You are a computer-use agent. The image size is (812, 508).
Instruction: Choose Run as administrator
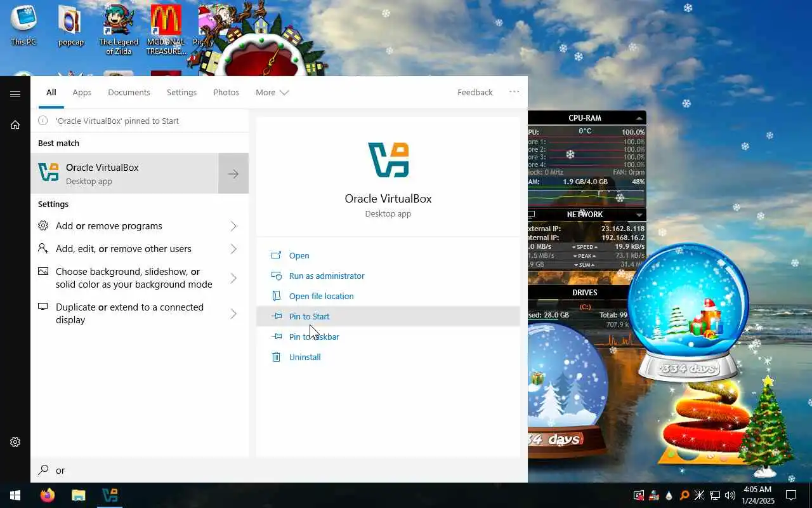click(x=388, y=276)
